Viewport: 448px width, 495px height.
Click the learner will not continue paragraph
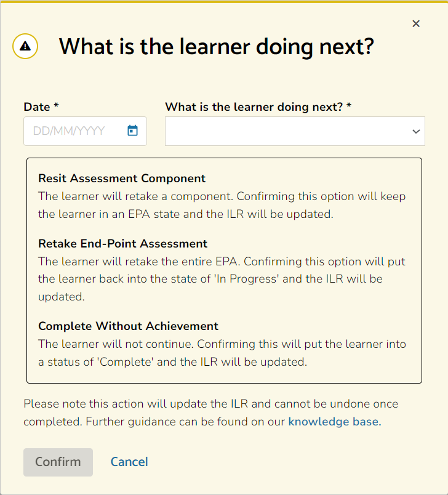point(222,353)
